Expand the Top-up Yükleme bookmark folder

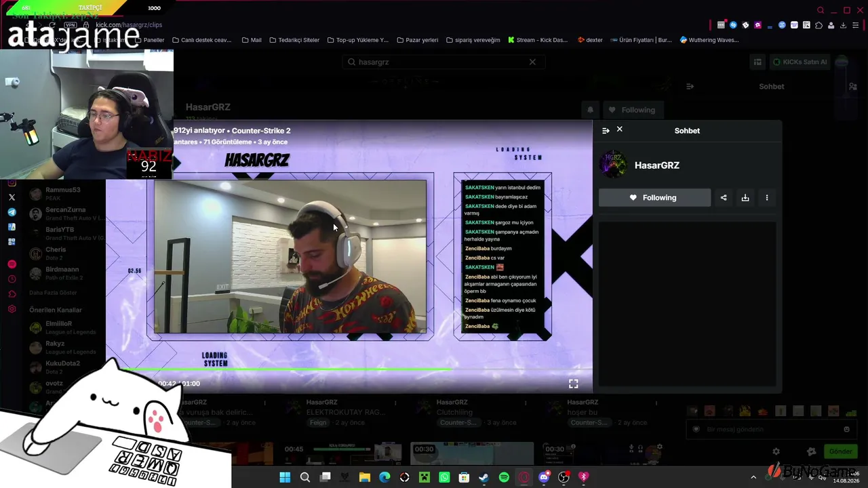click(x=357, y=40)
